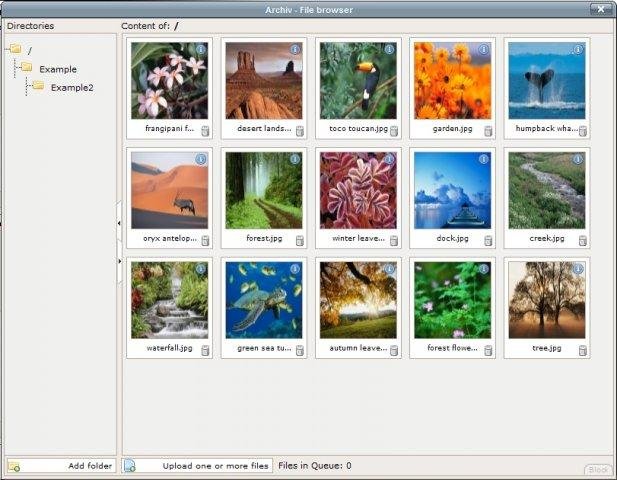Click the file name tree.jpg
Viewport: 617px width, 480px height.
547,348
